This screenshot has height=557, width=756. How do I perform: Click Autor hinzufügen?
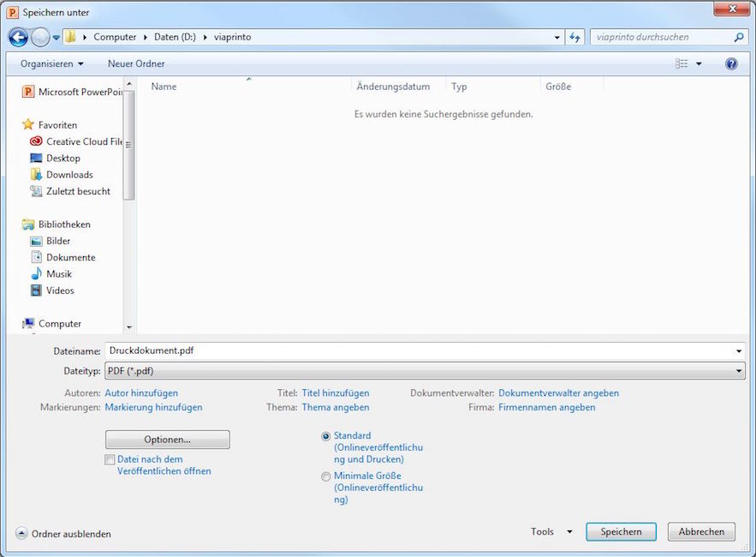coord(141,392)
